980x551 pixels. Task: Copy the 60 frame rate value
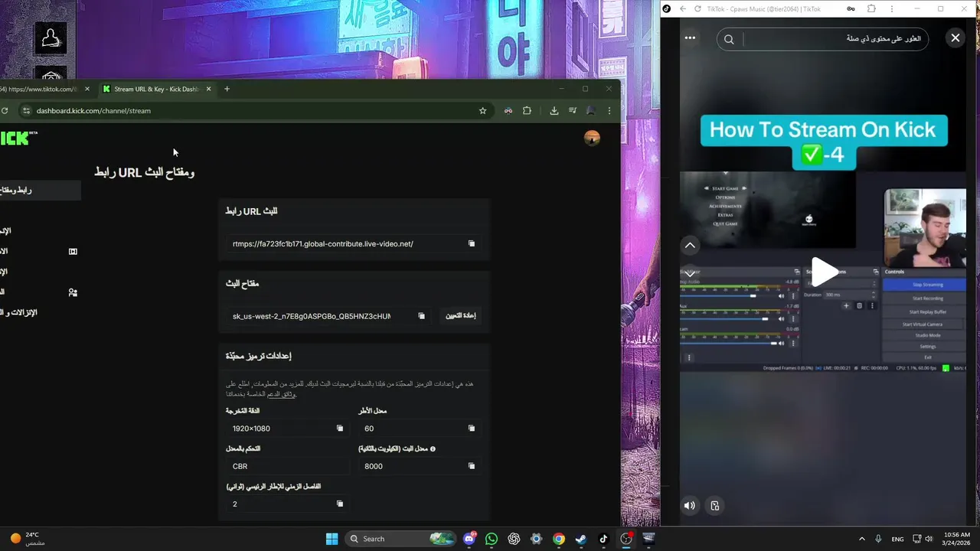point(472,428)
